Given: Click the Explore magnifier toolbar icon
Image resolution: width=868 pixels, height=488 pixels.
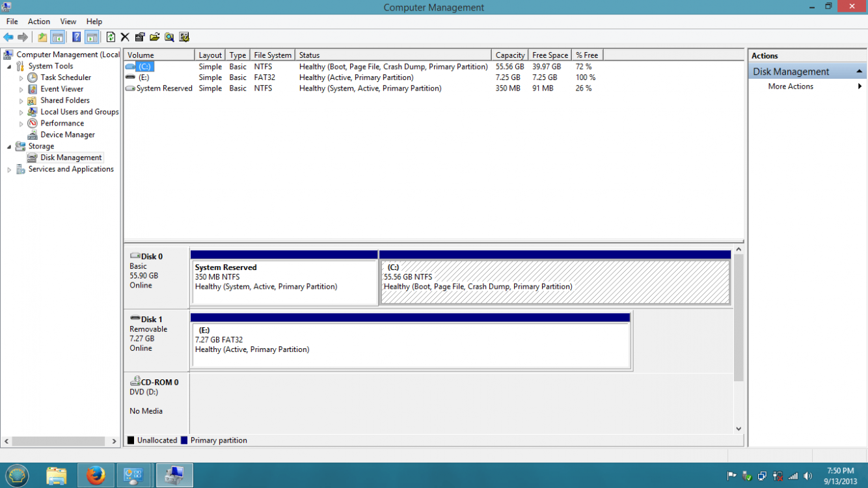Looking at the screenshot, I should [169, 37].
